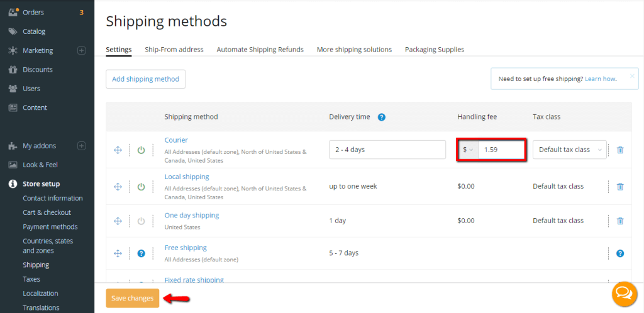Open Shipping in Store setup submenu
The height and width of the screenshot is (313, 644).
(x=36, y=265)
